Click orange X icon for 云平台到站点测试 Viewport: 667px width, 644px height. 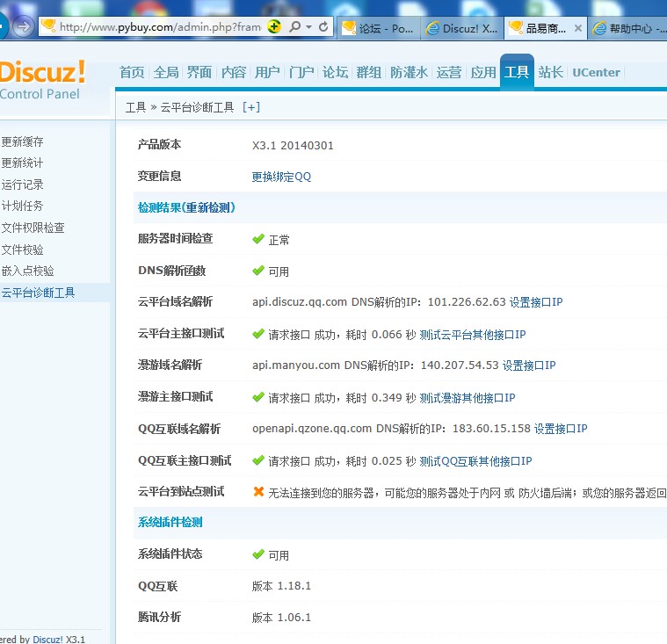coord(258,492)
